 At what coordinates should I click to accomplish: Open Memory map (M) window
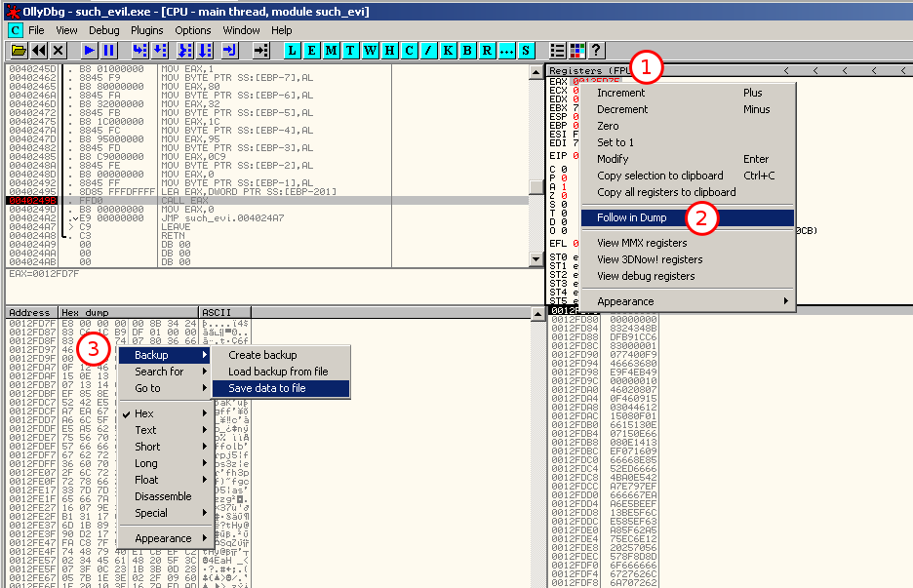[333, 50]
